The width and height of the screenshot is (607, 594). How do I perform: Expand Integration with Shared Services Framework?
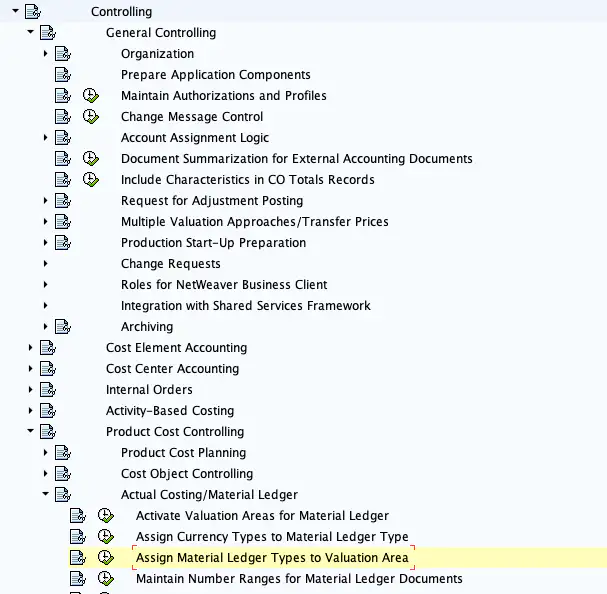[45, 306]
